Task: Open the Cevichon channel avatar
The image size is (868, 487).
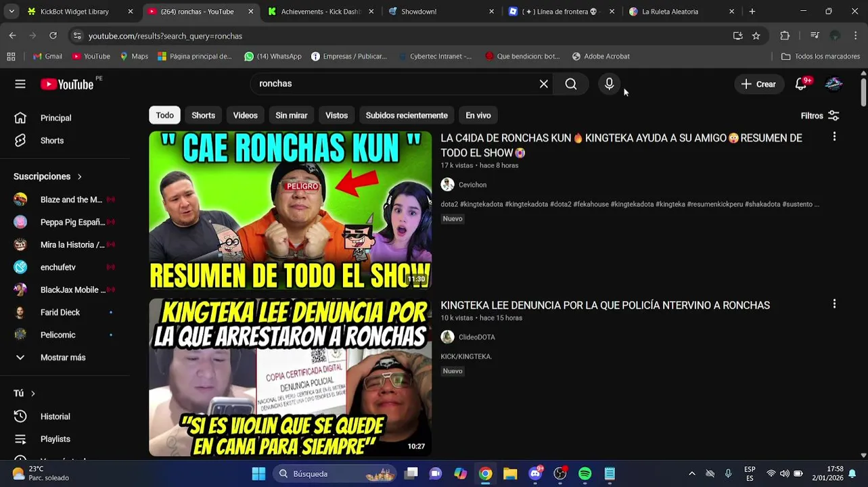Action: coord(447,185)
